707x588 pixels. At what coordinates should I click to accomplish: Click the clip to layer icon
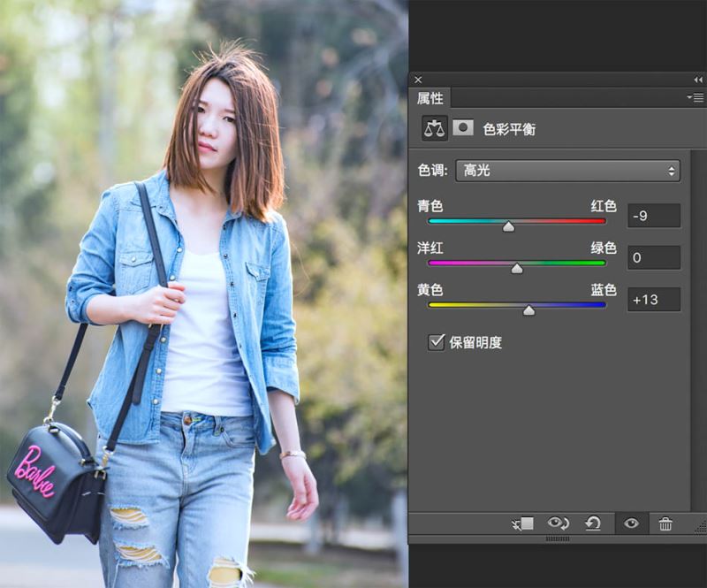pyautogui.click(x=523, y=523)
